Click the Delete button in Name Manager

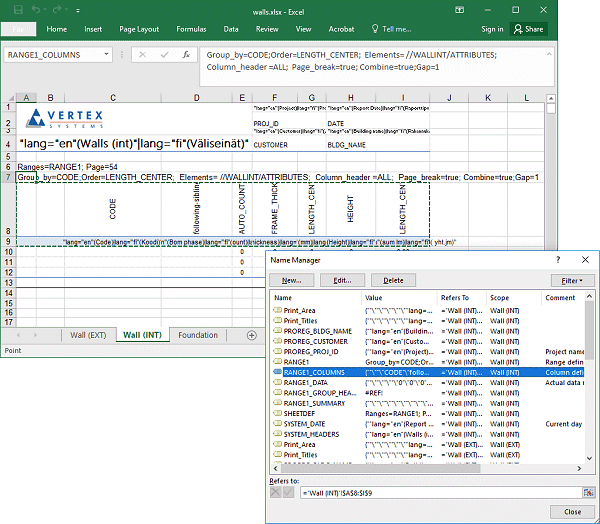(x=393, y=281)
